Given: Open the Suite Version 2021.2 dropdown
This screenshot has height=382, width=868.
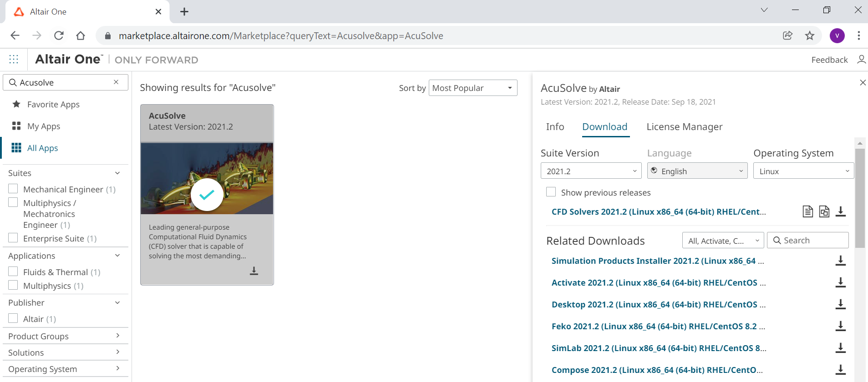Looking at the screenshot, I should coord(591,171).
